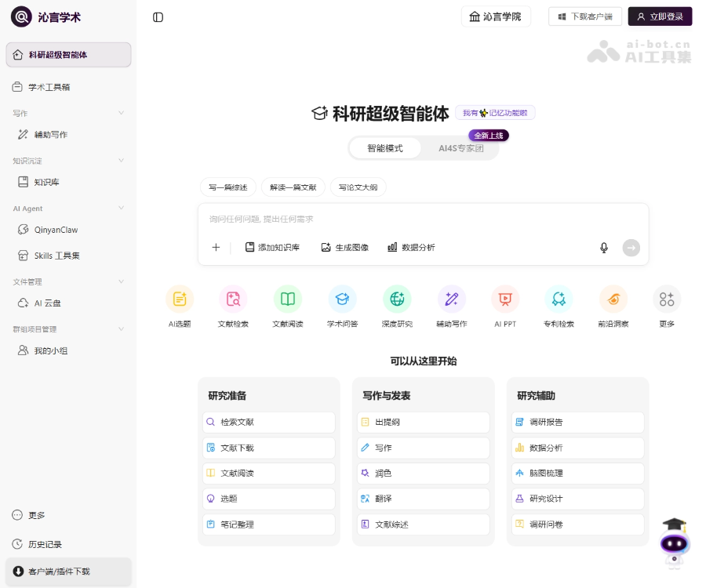Click the question input field
Image resolution: width=706 pixels, height=588 pixels.
click(x=424, y=219)
